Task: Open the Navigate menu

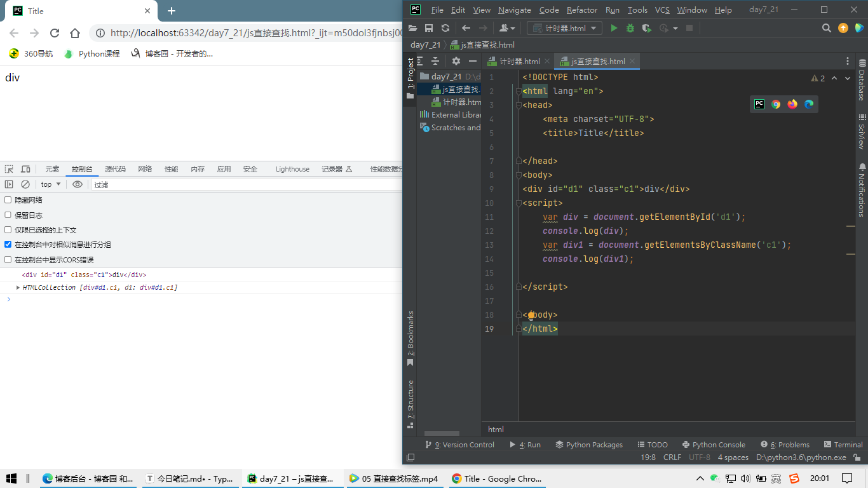Action: pos(515,10)
